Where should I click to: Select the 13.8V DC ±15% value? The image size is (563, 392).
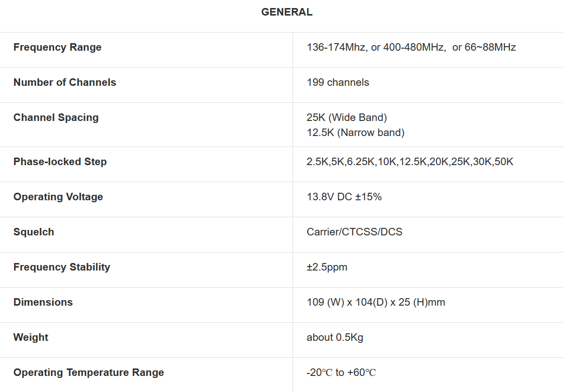point(344,197)
